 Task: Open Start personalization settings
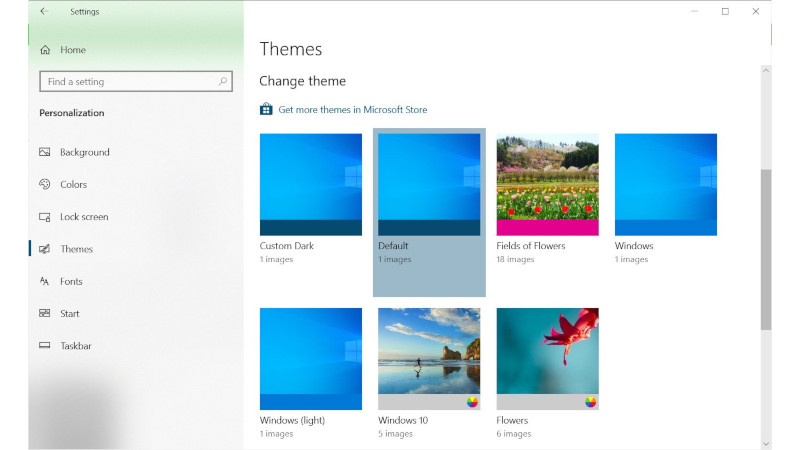(69, 313)
